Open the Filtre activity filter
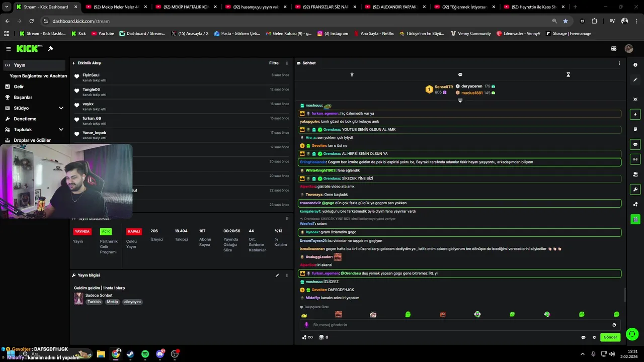Image resolution: width=644 pixels, height=362 pixels. [274, 63]
